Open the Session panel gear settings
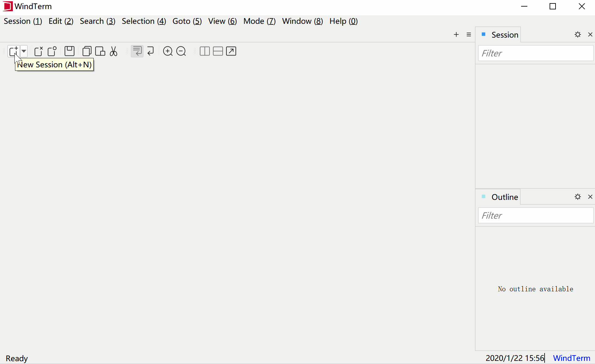595x364 pixels. (578, 34)
